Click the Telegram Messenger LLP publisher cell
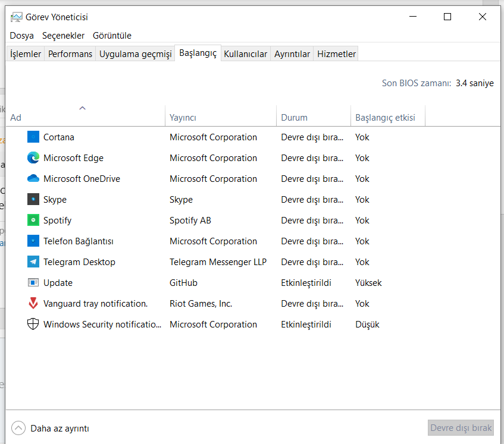Viewport: 504px width, 444px height. 218,262
